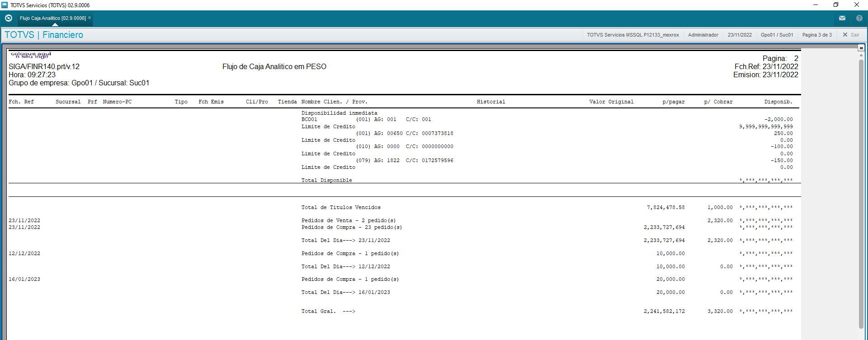Click the 23/11/2022 date in status bar

pyautogui.click(x=740, y=35)
